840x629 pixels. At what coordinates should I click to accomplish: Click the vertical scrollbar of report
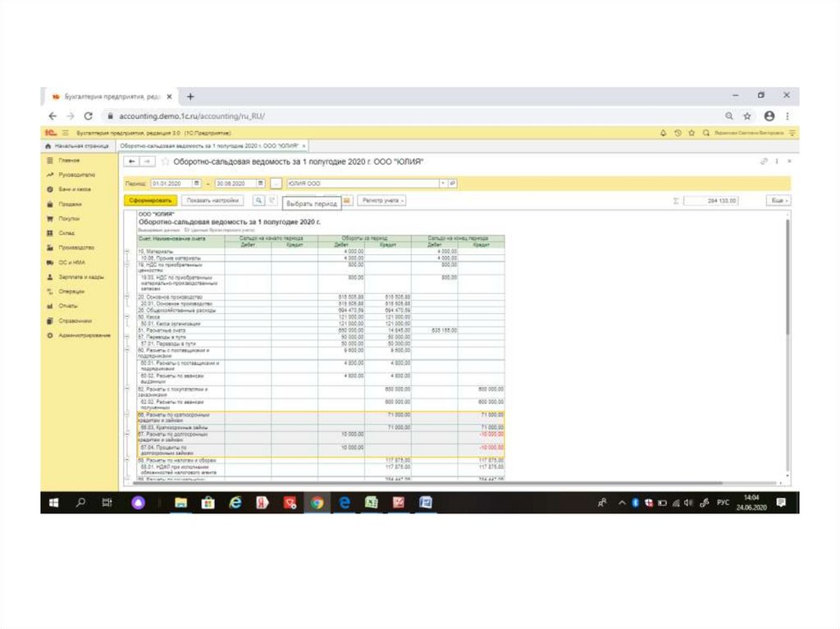click(x=787, y=277)
